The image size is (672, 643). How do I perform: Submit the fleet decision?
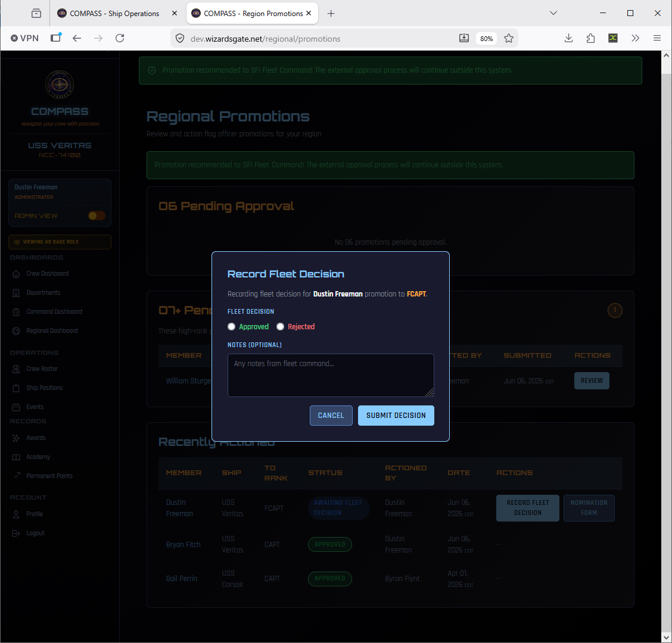[x=396, y=416]
